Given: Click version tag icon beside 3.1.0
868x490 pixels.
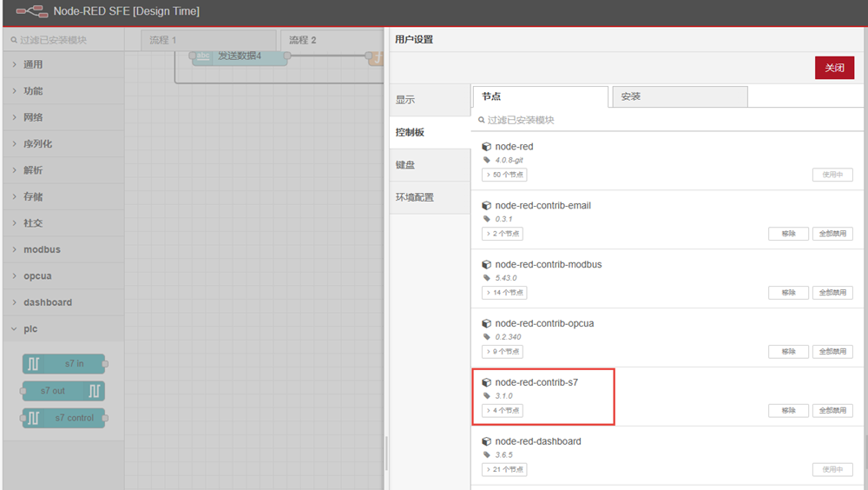Looking at the screenshot, I should (487, 396).
